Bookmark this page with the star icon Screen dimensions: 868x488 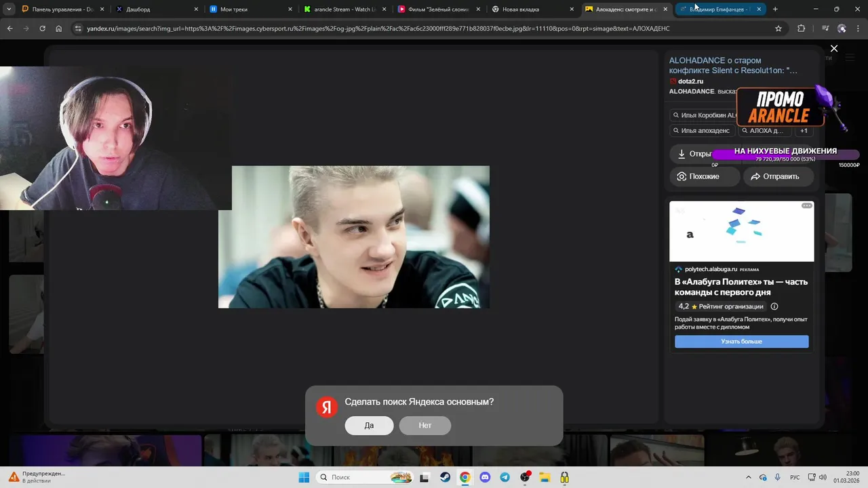778,28
